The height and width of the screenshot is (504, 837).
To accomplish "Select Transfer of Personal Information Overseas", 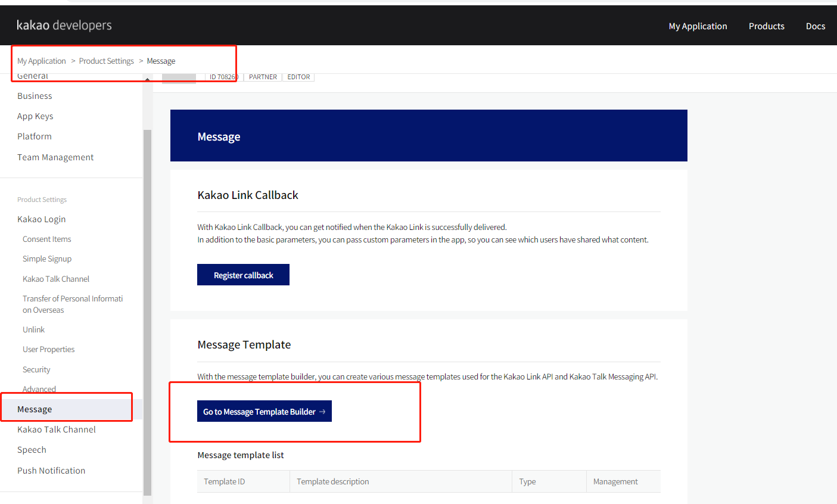I will click(x=73, y=304).
